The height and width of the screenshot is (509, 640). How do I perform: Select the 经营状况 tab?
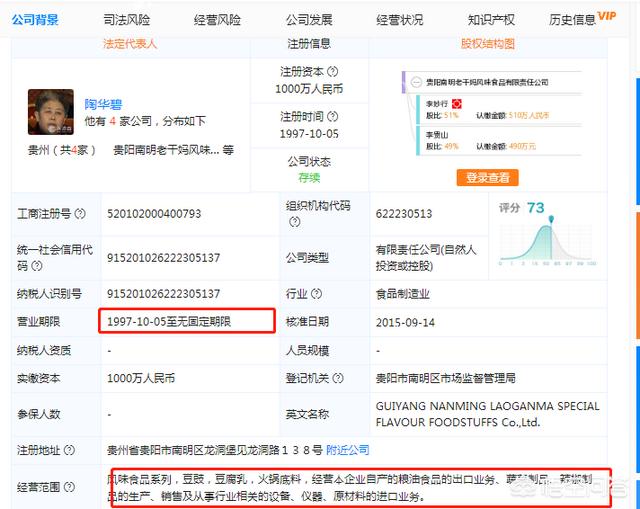(x=400, y=20)
